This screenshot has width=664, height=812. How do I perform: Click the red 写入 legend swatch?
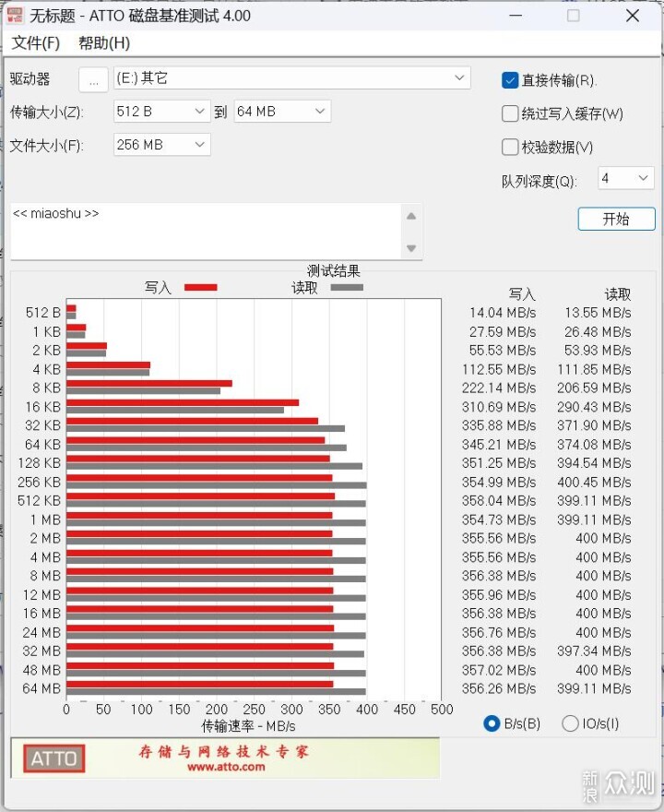click(x=201, y=287)
